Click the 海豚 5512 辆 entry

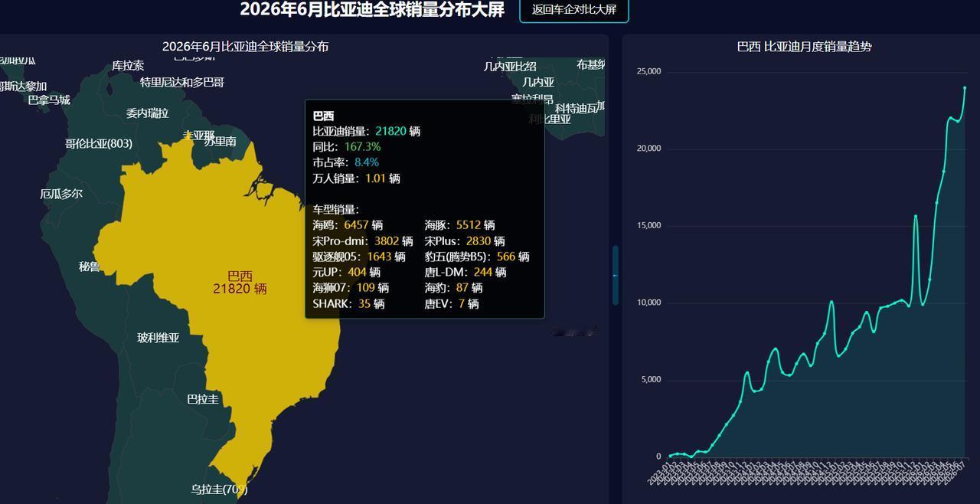tap(459, 225)
